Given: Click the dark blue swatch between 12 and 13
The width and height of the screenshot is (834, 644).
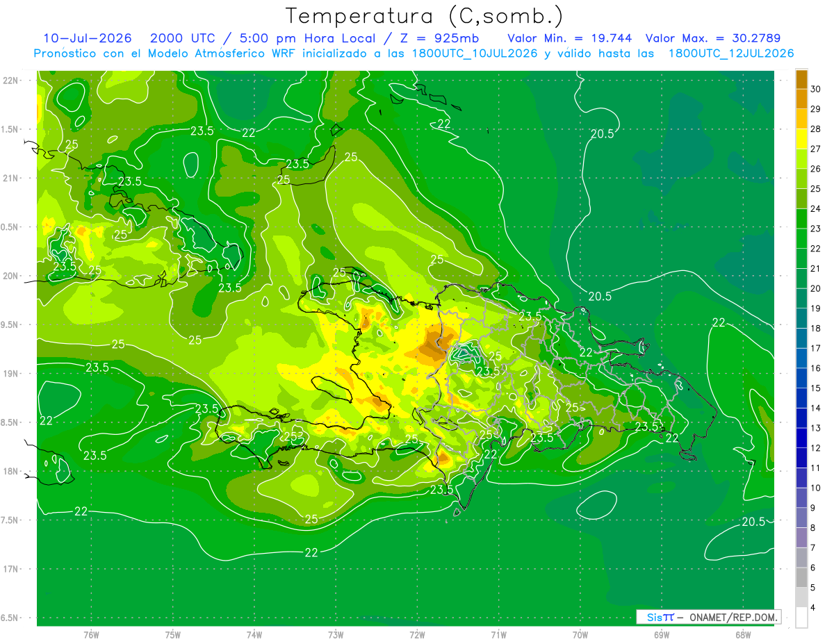Looking at the screenshot, I should 801,438.
